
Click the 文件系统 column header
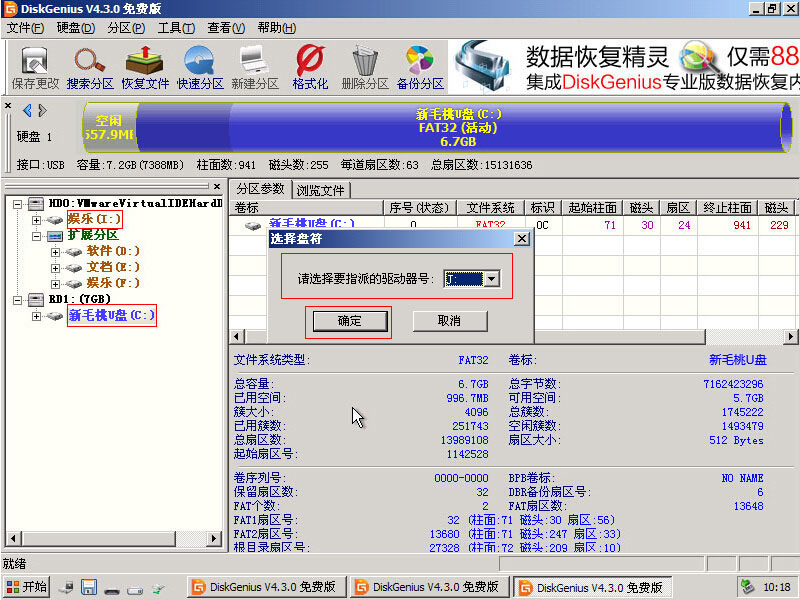(x=490, y=208)
